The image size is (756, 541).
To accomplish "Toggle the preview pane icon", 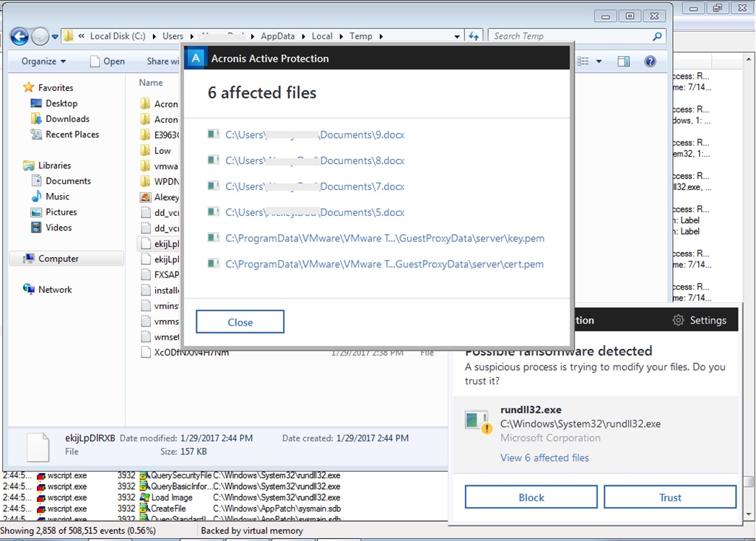I will click(x=623, y=61).
